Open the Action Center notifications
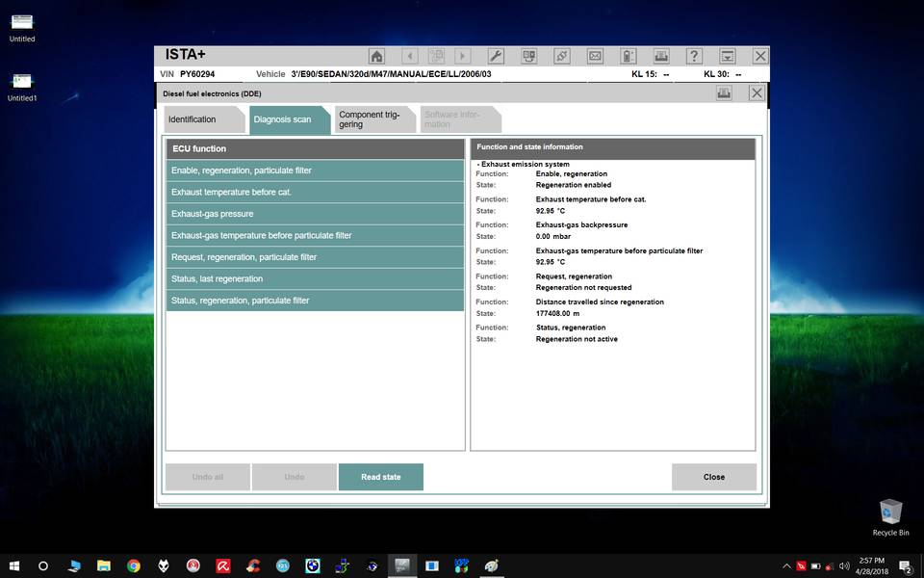The image size is (924, 578). pos(905,566)
